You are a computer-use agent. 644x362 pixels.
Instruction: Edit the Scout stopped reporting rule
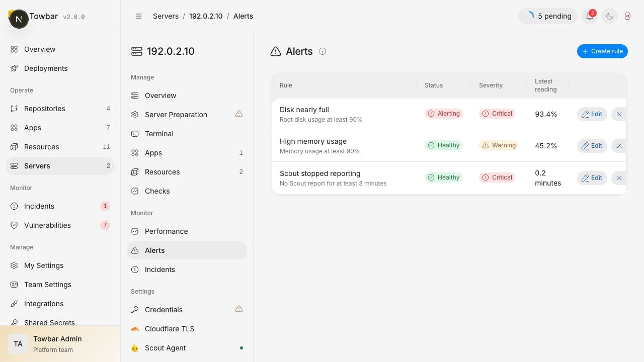coord(592,178)
